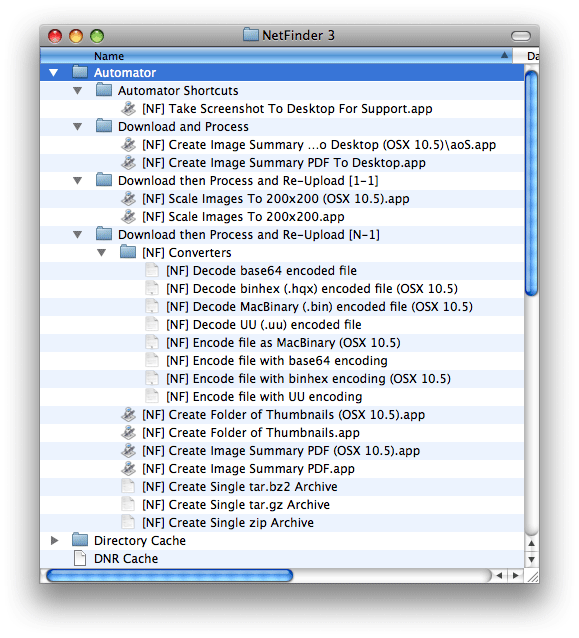Click the horizontal scrollbar right arrow
This screenshot has width=579, height=638.
516,575
